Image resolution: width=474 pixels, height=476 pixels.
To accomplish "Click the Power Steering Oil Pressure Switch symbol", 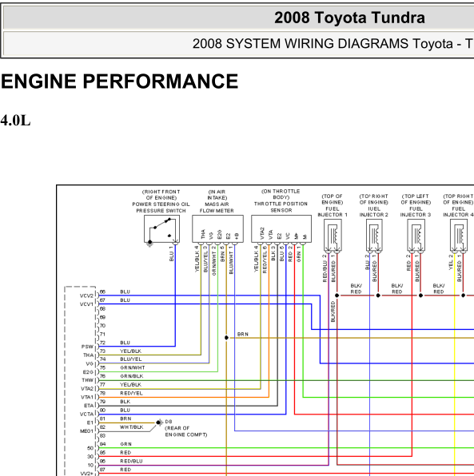I will pyautogui.click(x=161, y=229).
